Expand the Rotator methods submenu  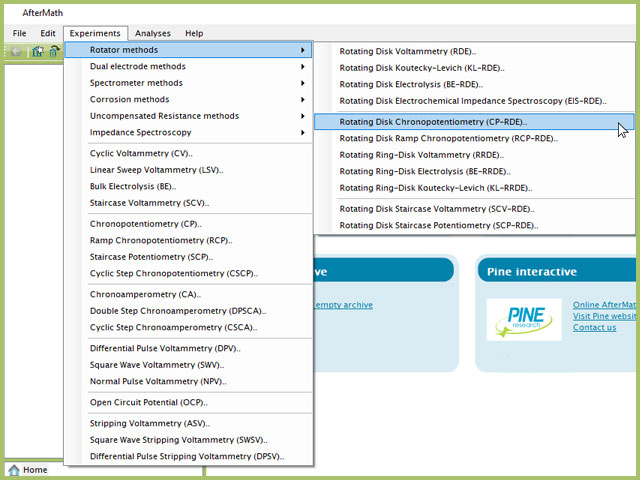pyautogui.click(x=188, y=50)
